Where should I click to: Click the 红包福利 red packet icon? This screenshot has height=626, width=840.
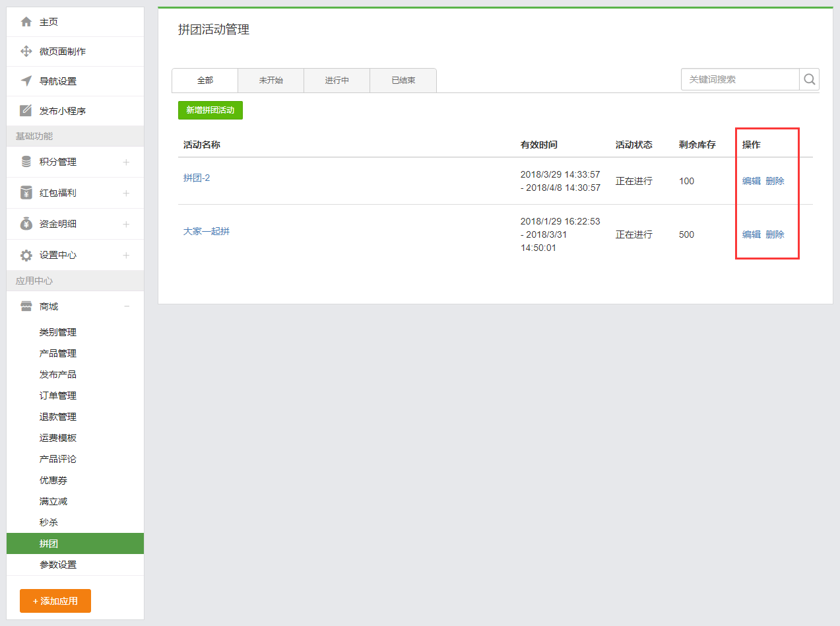(x=26, y=193)
